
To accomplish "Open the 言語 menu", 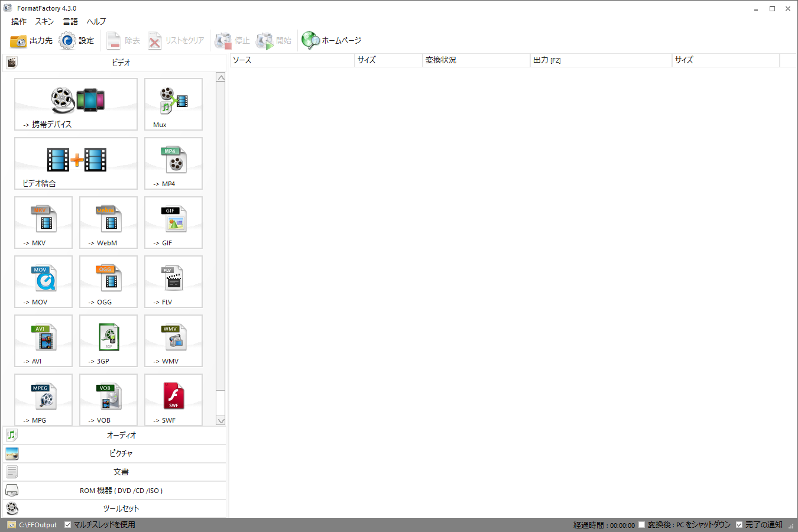I will 70,21.
